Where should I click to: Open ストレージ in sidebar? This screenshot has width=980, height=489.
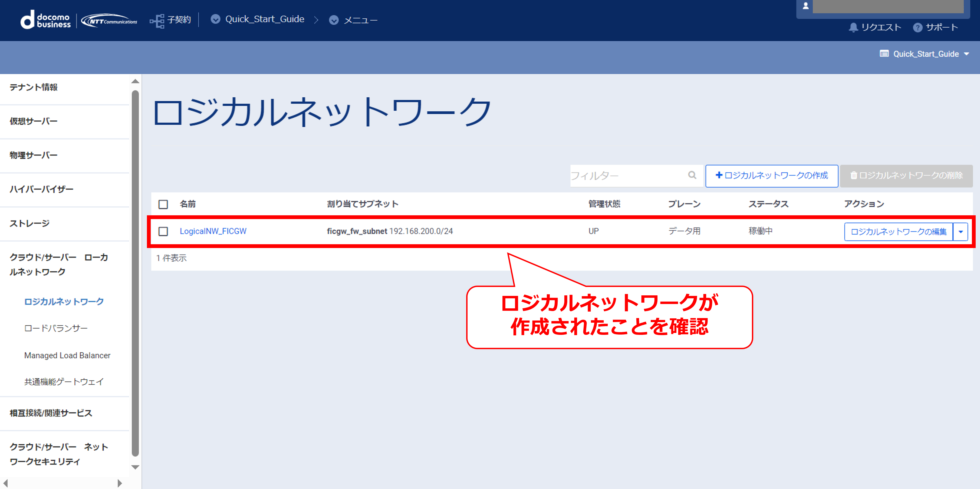click(x=30, y=223)
